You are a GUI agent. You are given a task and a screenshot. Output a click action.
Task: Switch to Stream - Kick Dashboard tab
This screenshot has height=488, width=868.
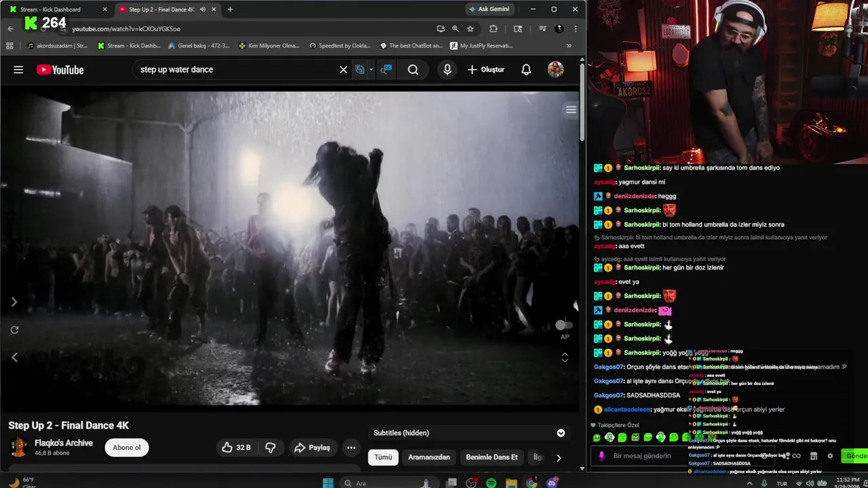[x=56, y=9]
